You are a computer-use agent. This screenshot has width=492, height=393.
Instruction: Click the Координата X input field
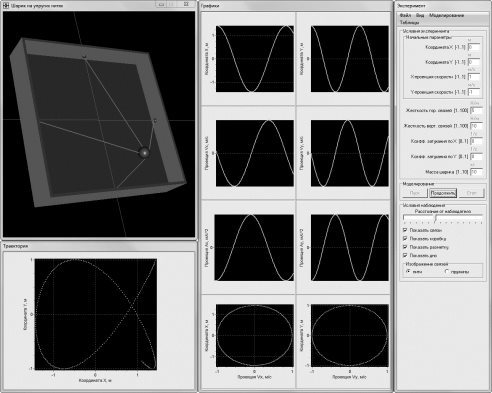click(474, 47)
